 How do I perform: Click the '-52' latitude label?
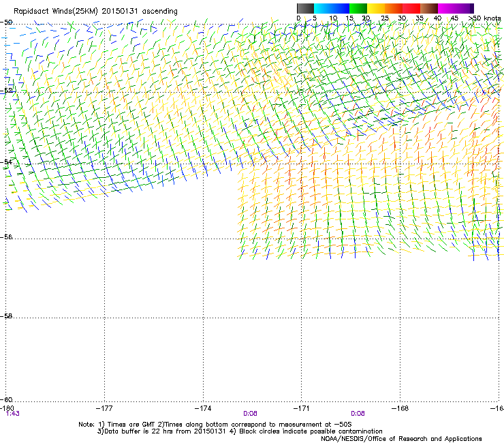pos(6,91)
